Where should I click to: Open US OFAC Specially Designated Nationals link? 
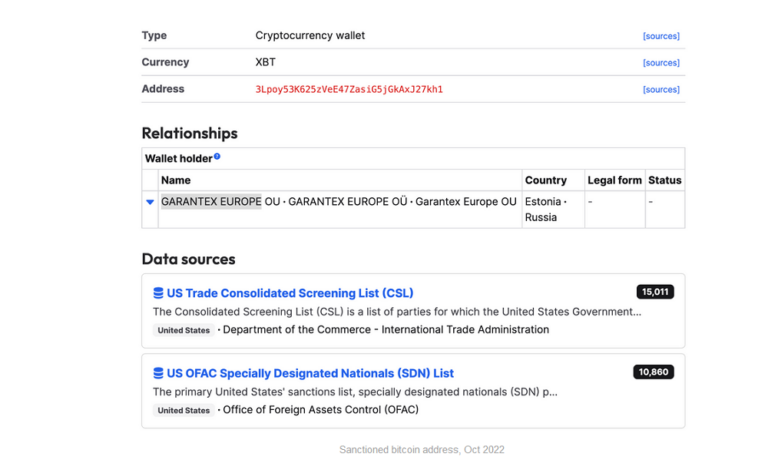[x=310, y=373]
